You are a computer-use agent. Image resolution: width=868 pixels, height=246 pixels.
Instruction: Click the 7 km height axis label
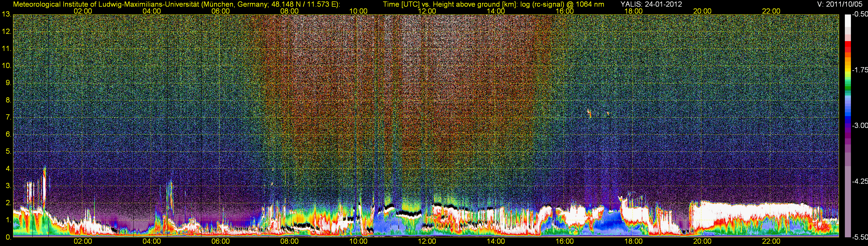(x=8, y=117)
